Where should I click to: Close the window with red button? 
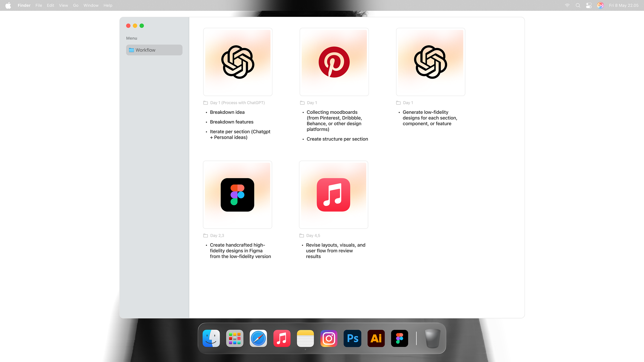128,25
